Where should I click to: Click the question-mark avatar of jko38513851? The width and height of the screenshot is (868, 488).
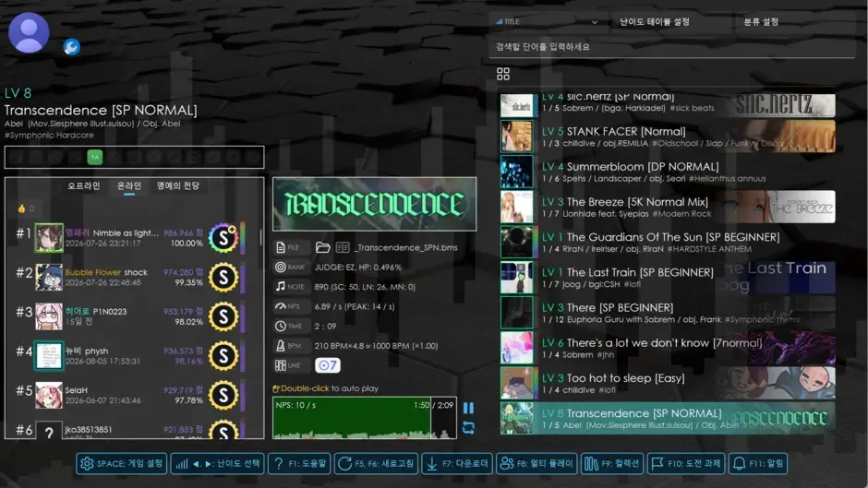(49, 430)
